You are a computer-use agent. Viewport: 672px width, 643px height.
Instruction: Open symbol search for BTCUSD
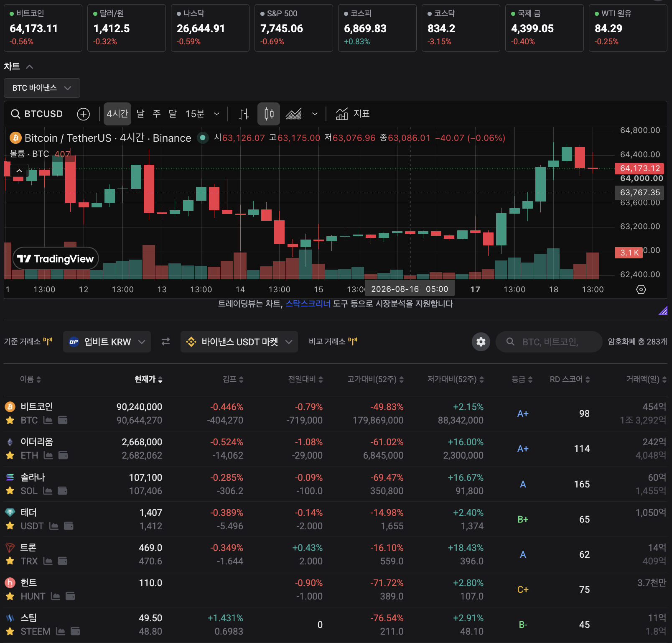[x=37, y=114]
